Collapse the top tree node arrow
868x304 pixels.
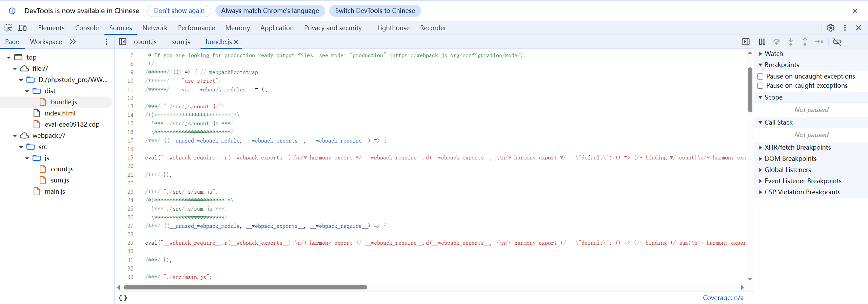pos(9,58)
